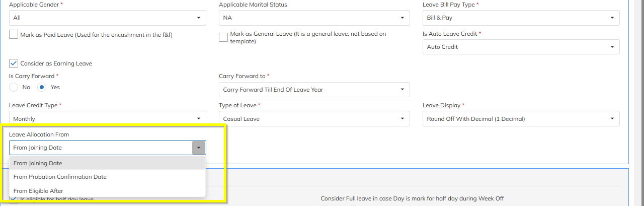Enable the Mark as Paid Leave checkbox

[14, 35]
